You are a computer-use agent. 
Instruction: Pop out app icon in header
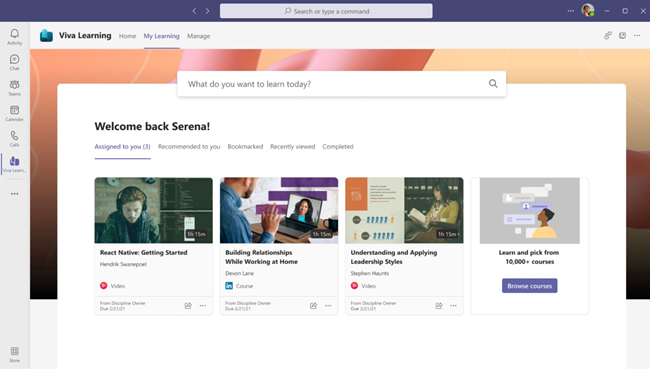[x=622, y=36]
